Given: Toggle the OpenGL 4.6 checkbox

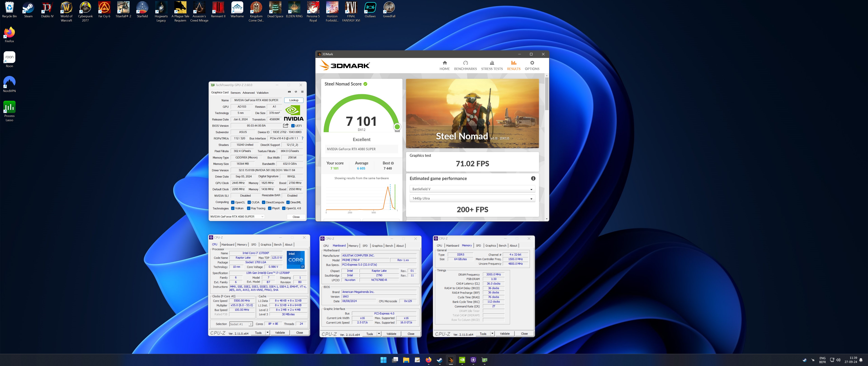Looking at the screenshot, I should coord(284,208).
